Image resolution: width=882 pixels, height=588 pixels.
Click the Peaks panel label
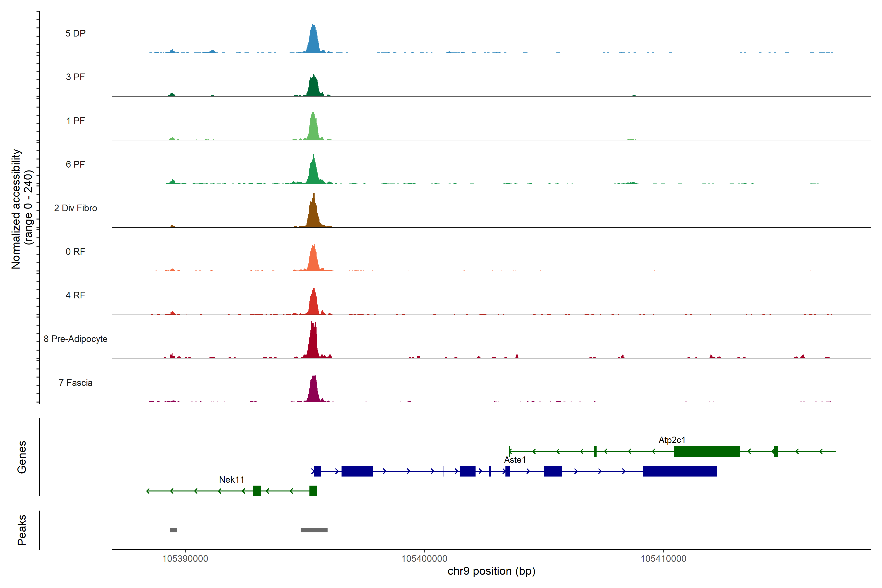click(x=22, y=530)
